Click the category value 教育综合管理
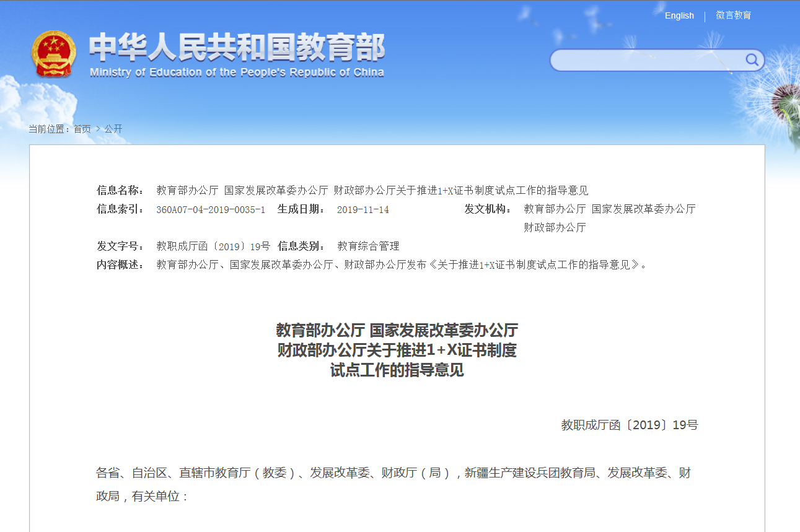Viewport: 800px width, 532px height. (368, 246)
